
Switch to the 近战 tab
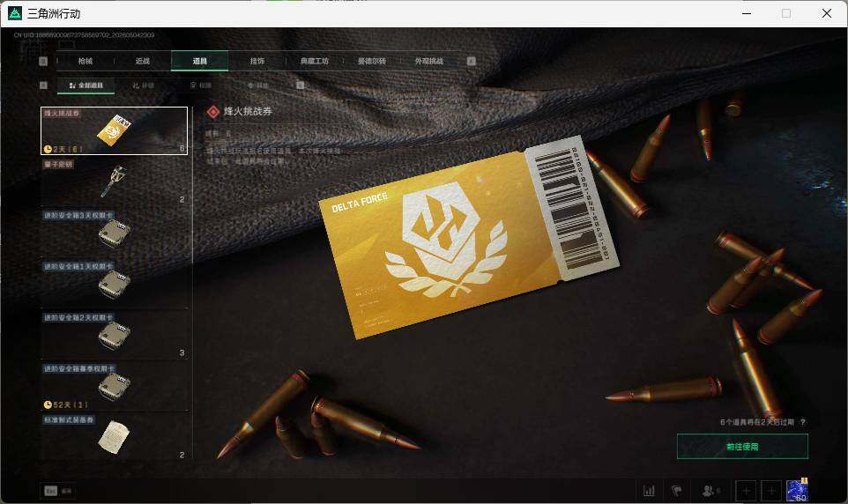pos(142,61)
